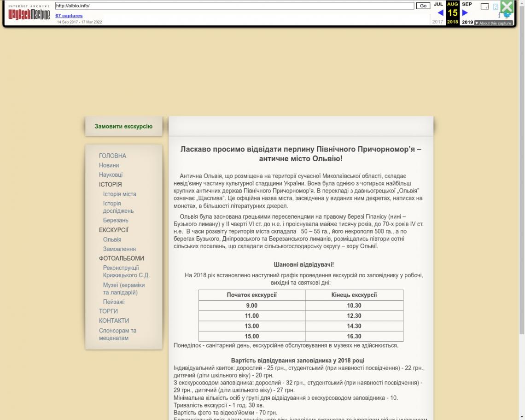Image resolution: width=525 pixels, height=420 pixels.
Task: Open the ТОРГИ menu item
Action: [108, 311]
